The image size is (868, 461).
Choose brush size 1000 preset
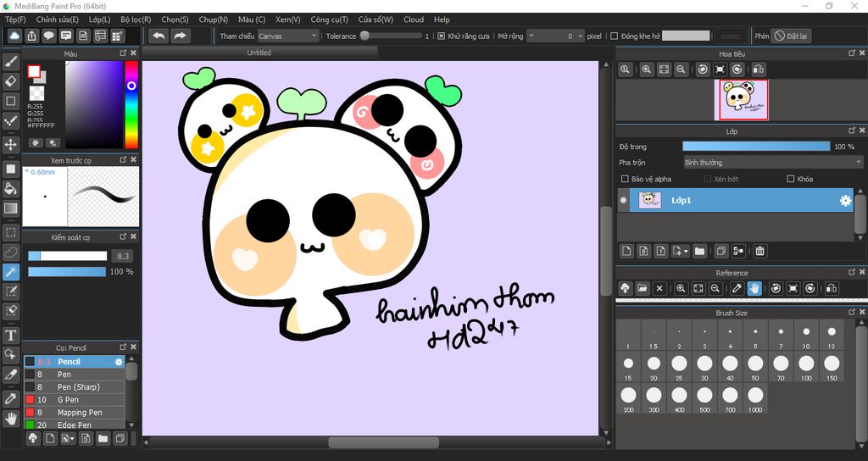pyautogui.click(x=755, y=400)
